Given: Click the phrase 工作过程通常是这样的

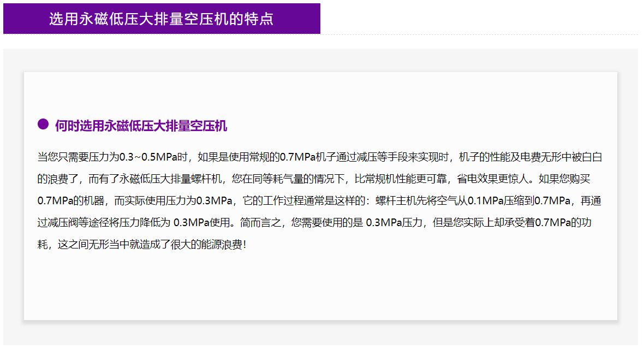Looking at the screenshot, I should click(x=313, y=200).
